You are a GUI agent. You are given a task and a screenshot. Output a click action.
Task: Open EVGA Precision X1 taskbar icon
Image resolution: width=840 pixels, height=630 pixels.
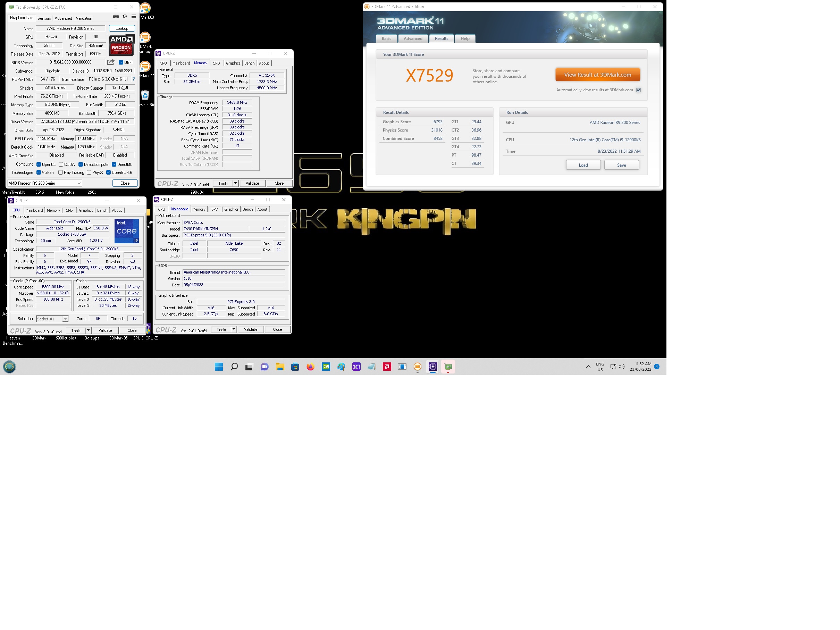[356, 367]
